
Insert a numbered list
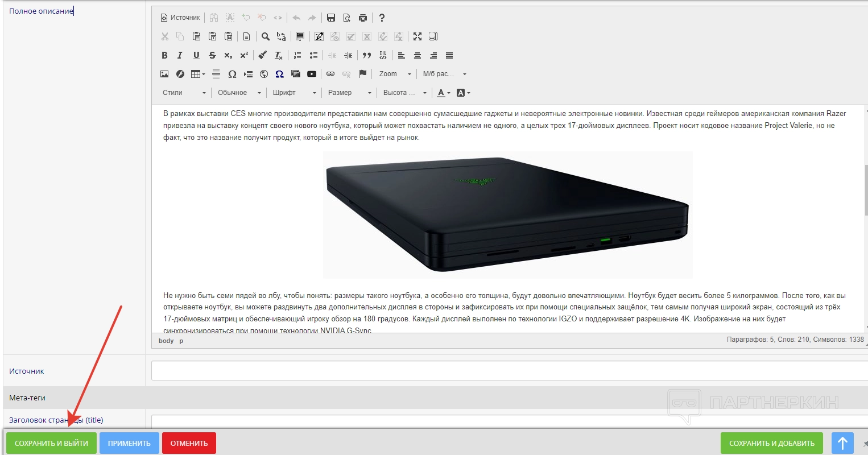pyautogui.click(x=297, y=55)
